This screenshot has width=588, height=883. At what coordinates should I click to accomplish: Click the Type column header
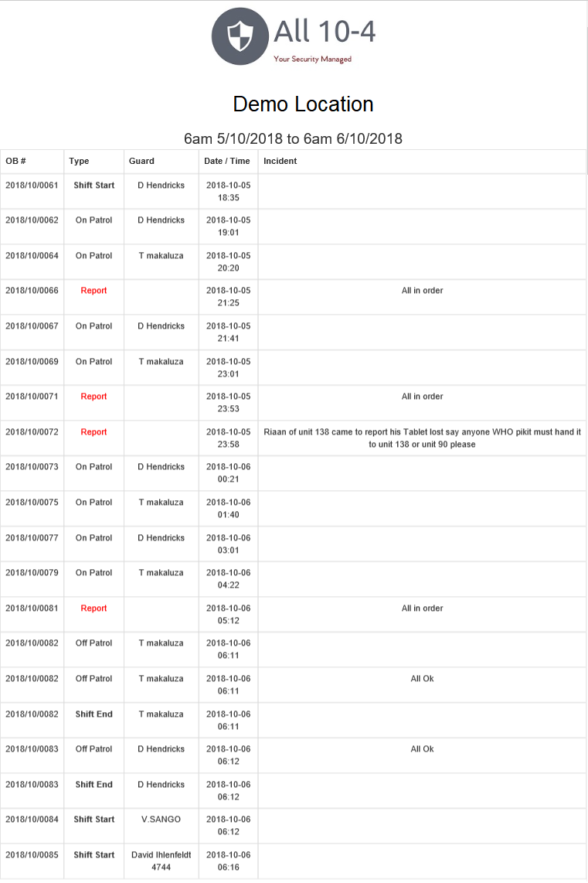pos(79,161)
